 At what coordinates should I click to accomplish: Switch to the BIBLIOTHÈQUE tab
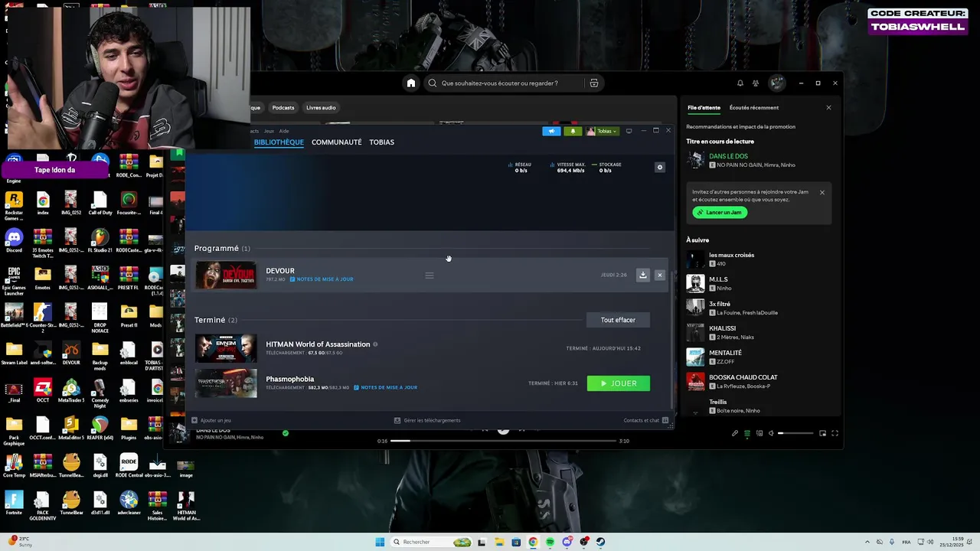pos(279,142)
